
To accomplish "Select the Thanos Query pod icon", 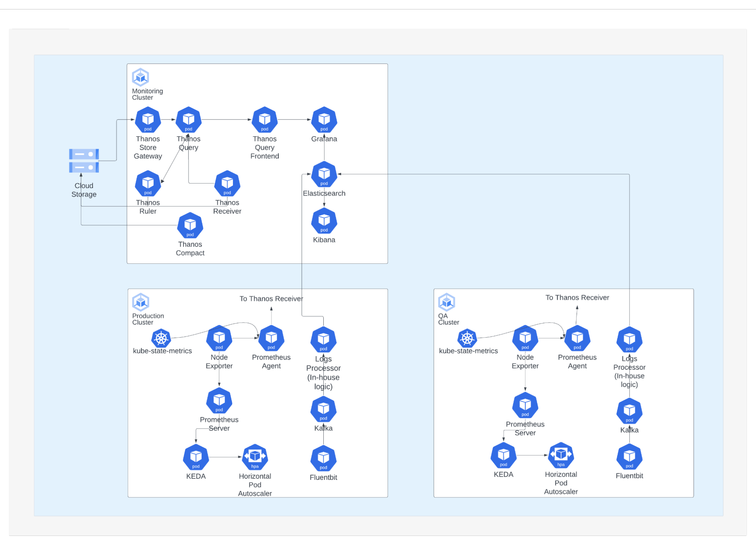I will coord(189,120).
